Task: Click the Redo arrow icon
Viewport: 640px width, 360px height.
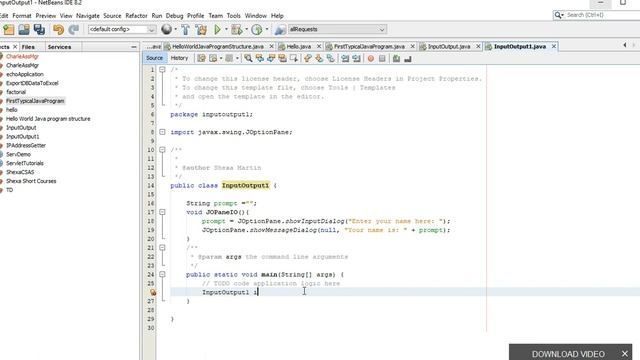Action: [73, 29]
